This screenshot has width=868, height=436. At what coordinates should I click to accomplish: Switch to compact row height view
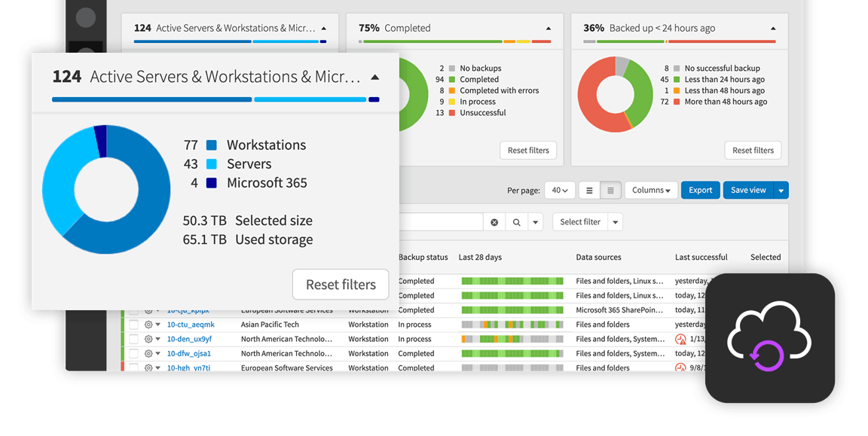(x=610, y=190)
